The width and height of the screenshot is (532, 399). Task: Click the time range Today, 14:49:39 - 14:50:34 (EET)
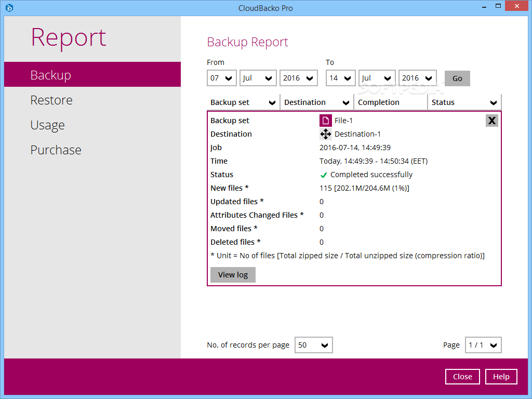[x=374, y=161]
